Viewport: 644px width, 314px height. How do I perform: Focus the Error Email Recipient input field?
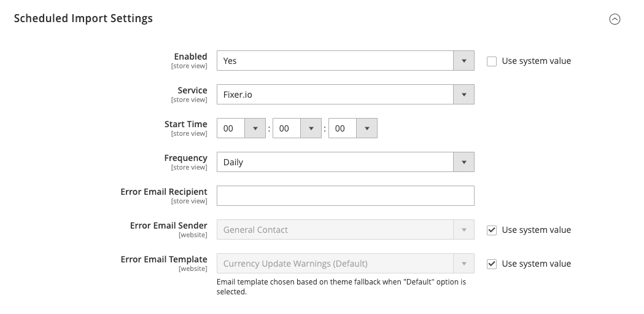pyautogui.click(x=346, y=195)
